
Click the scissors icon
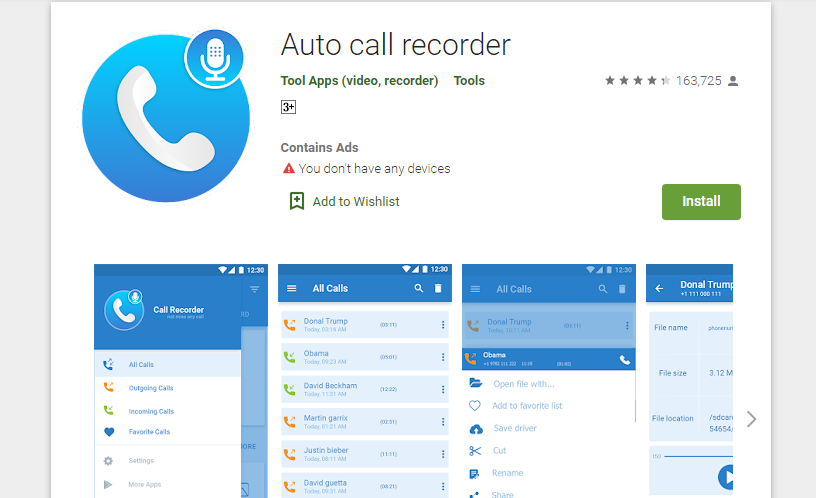pyautogui.click(x=475, y=451)
